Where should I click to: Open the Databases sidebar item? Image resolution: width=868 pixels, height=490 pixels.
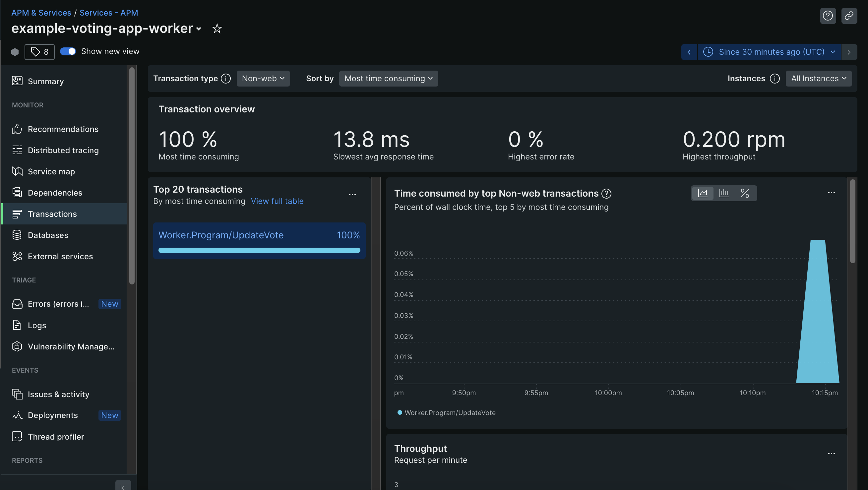pyautogui.click(x=48, y=235)
